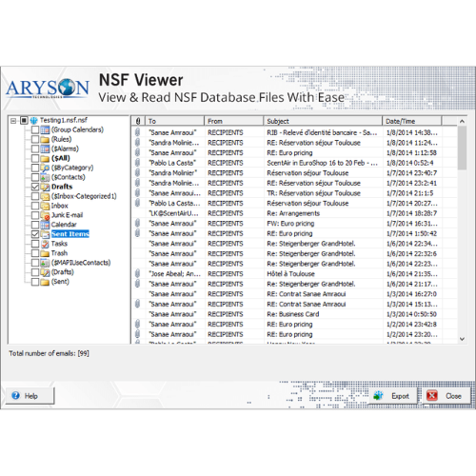Click the Group Calendars folder icon
This screenshot has width=476, height=476.
point(45,129)
